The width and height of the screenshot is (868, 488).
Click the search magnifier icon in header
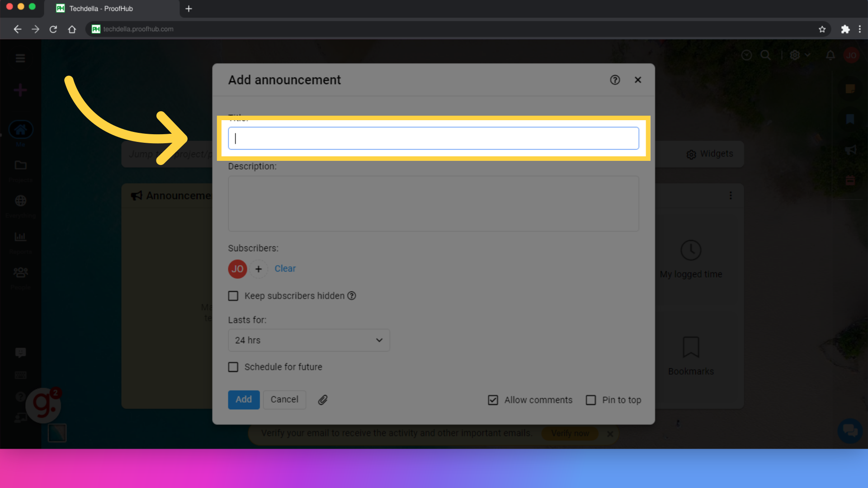pos(765,55)
